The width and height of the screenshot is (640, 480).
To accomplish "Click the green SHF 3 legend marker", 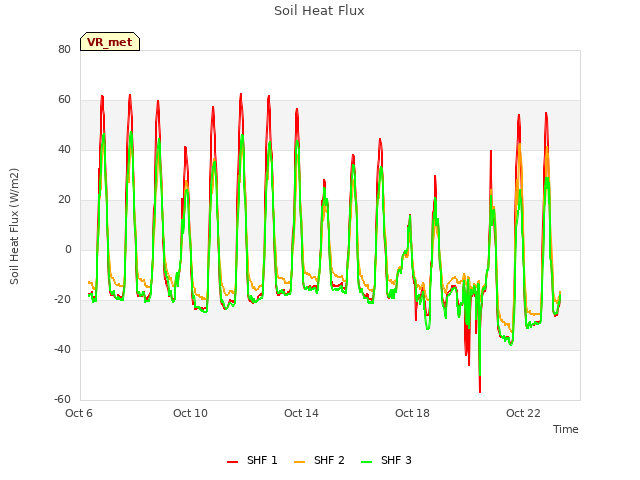I will [367, 462].
